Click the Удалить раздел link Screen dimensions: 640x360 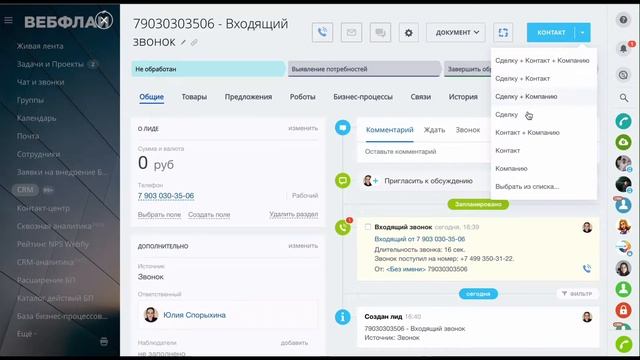293,214
